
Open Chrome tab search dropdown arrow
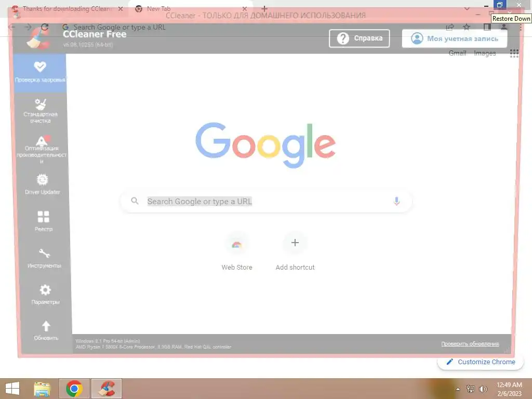point(467,8)
